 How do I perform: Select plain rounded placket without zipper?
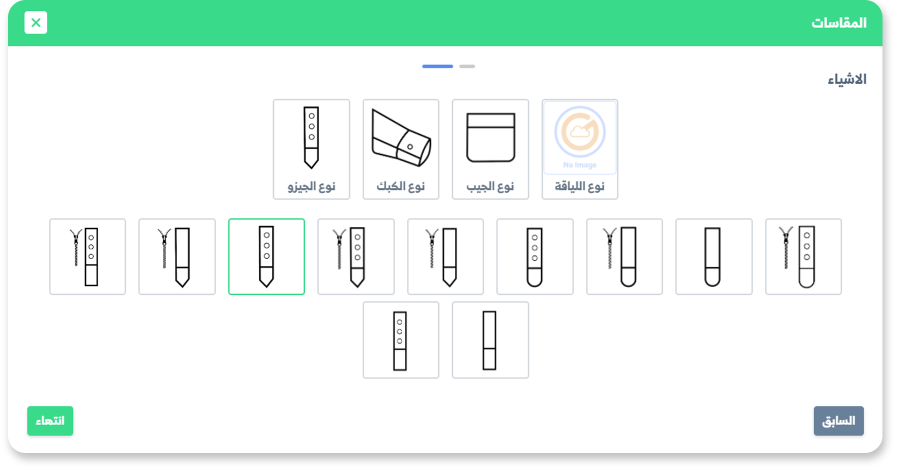point(714,257)
